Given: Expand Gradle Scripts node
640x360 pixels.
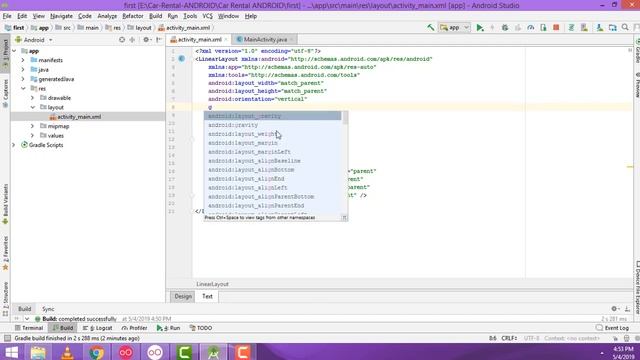Looking at the screenshot, I should point(14,145).
